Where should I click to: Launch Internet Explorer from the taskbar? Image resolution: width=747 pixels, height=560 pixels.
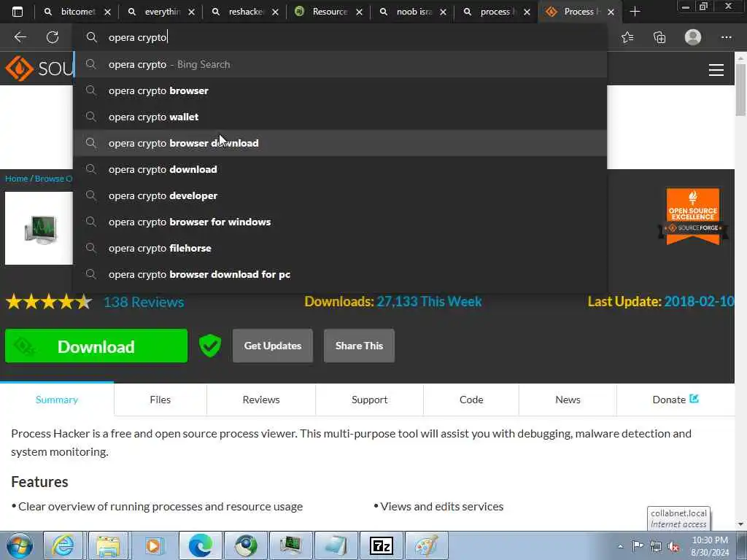click(63, 545)
